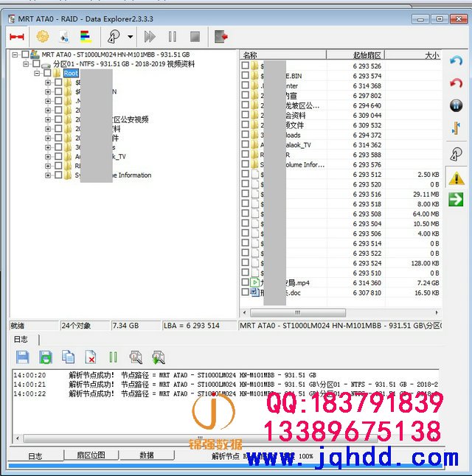
Task: Expand the tree folder ending in 区公安视频
Action: tap(48, 119)
